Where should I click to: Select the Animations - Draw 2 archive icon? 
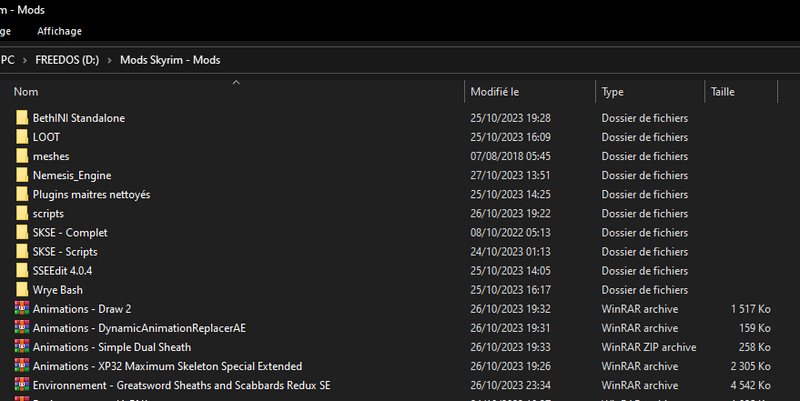[x=23, y=309]
